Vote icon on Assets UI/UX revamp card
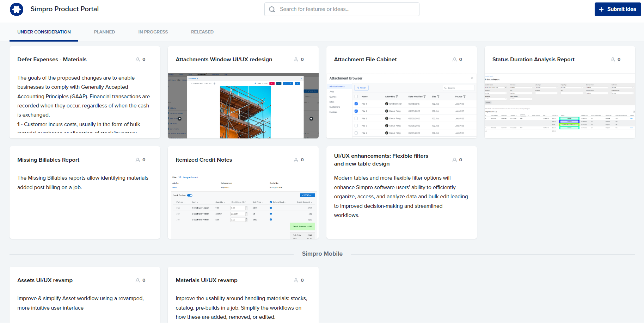This screenshot has height=323, width=644. coord(138,280)
